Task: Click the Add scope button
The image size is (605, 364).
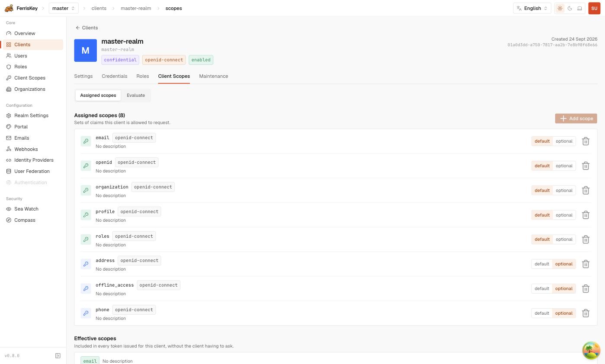Action: pyautogui.click(x=576, y=118)
